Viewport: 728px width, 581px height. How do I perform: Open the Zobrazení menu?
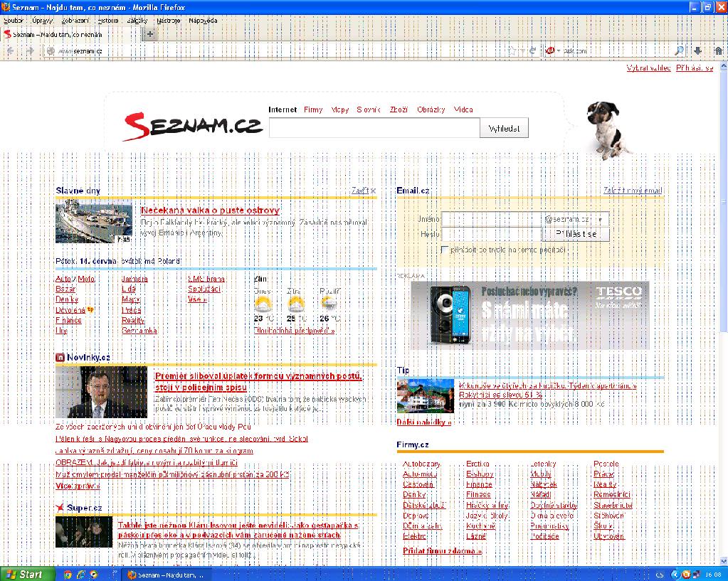75,21
